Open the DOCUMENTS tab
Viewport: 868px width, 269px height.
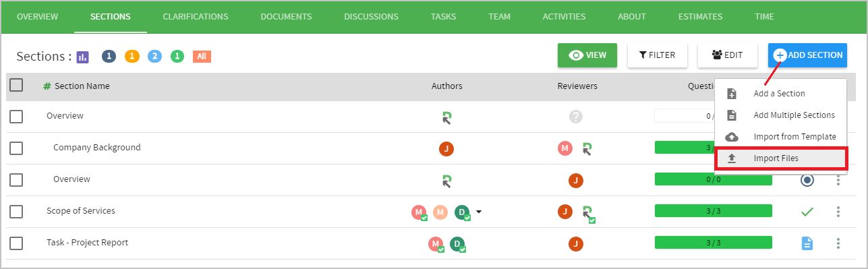[x=286, y=16]
